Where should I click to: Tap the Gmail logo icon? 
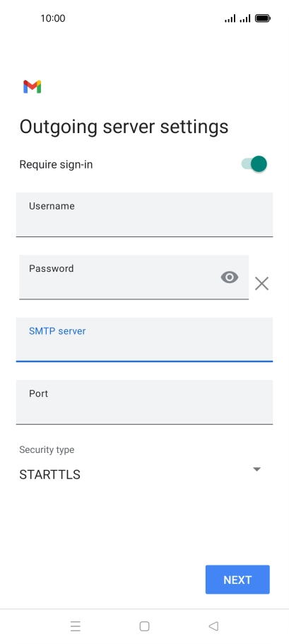click(x=32, y=86)
